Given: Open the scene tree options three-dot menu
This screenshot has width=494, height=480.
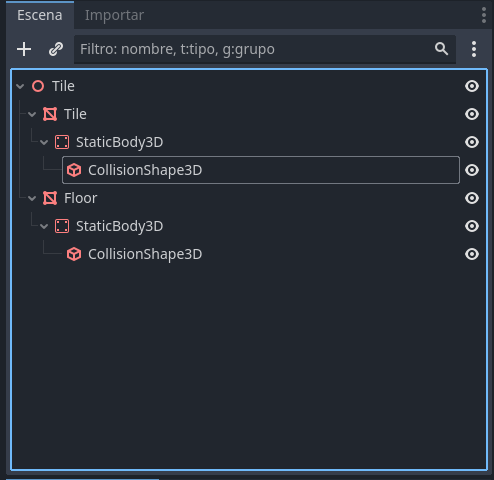Looking at the screenshot, I should click(x=474, y=49).
